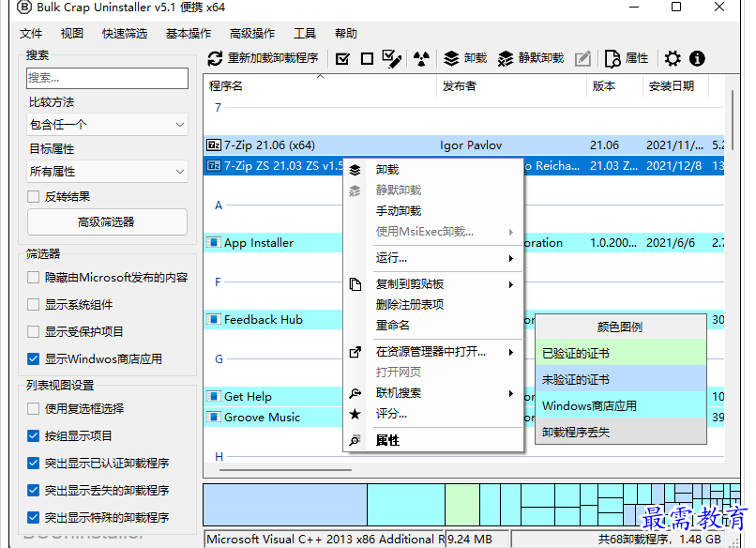Open the 目标属性 dropdown showing 所有属性

click(x=108, y=172)
